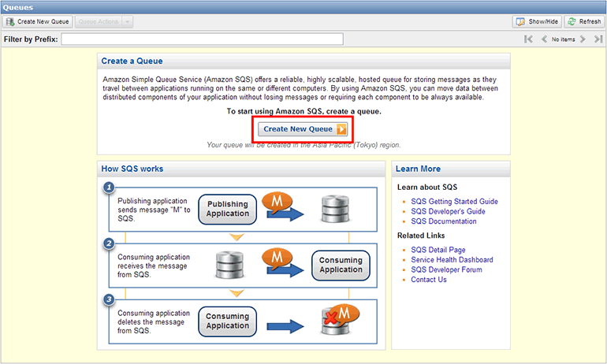This screenshot has width=607, height=364.
Task: Expand the Queue Actions dropdown arrow
Action: point(128,22)
